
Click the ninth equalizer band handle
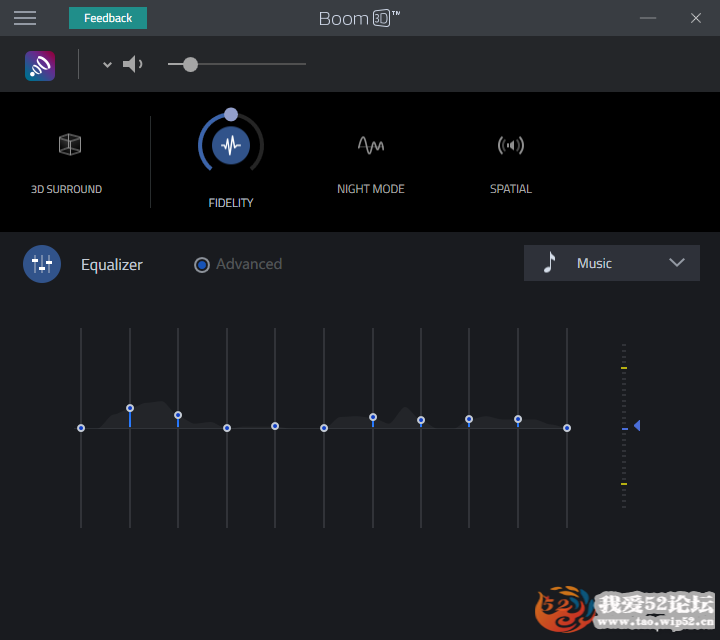coord(469,419)
